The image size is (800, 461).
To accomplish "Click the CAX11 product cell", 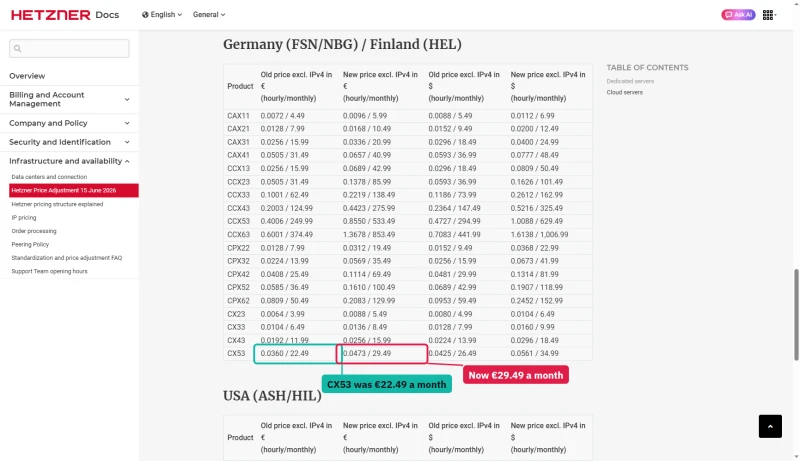I will (x=238, y=116).
